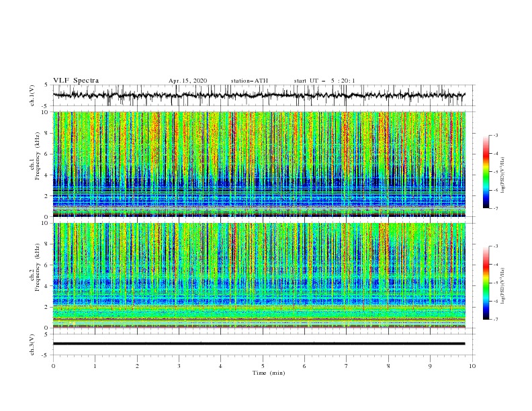Viewport: 532px width, 411px height.
Task: Click the "4" tick on the time axis
Action: point(220,366)
